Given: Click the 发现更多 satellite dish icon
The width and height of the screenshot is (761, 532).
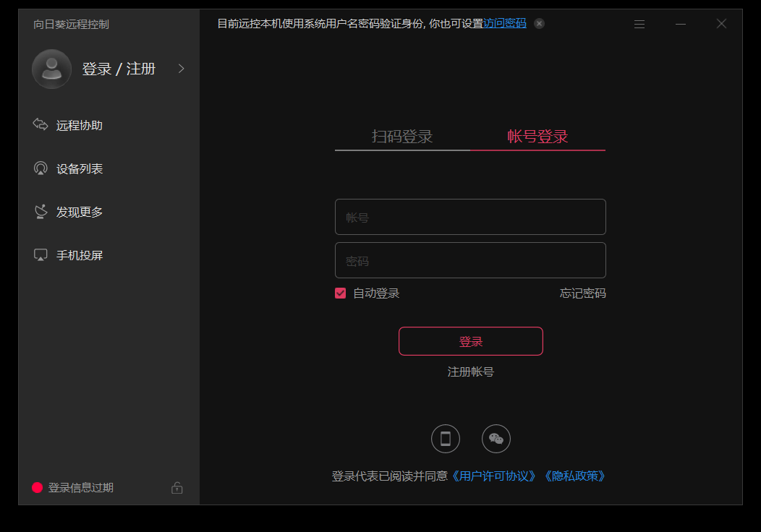Looking at the screenshot, I should point(41,212).
